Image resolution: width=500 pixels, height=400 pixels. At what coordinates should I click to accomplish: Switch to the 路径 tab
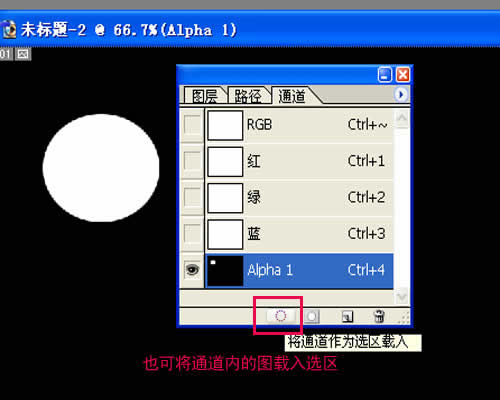tap(248, 96)
